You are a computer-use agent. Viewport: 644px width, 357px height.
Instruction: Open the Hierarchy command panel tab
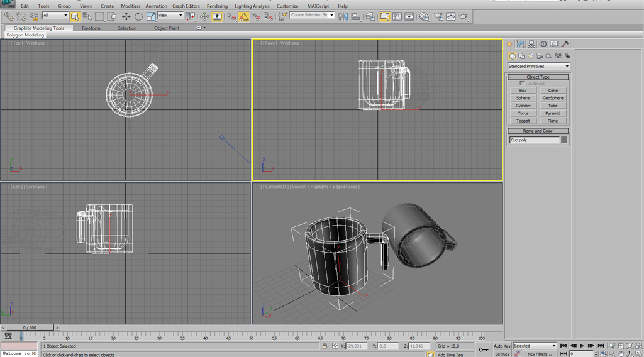point(532,44)
